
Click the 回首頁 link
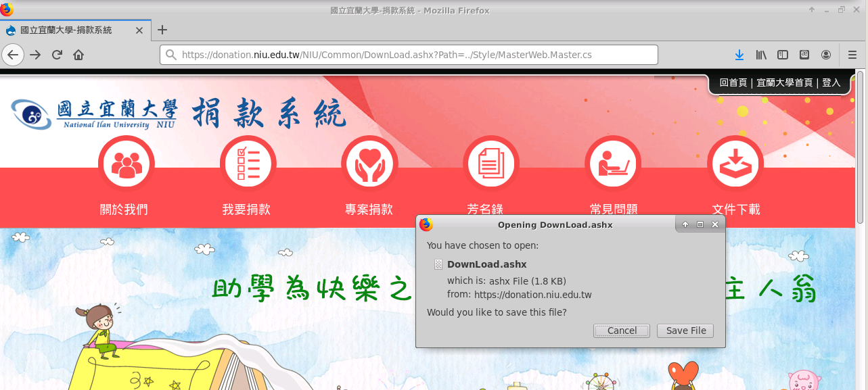733,82
